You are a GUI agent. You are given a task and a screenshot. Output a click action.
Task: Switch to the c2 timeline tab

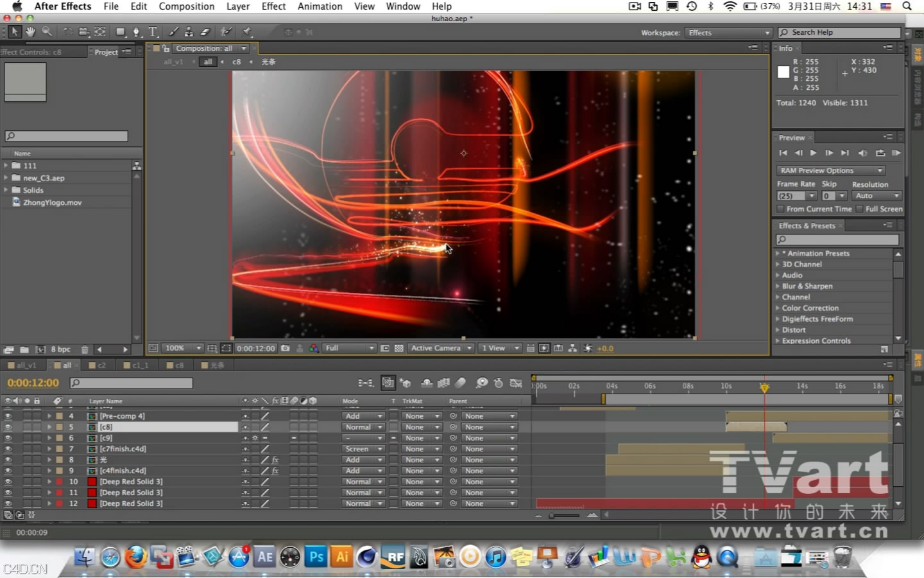(x=101, y=365)
